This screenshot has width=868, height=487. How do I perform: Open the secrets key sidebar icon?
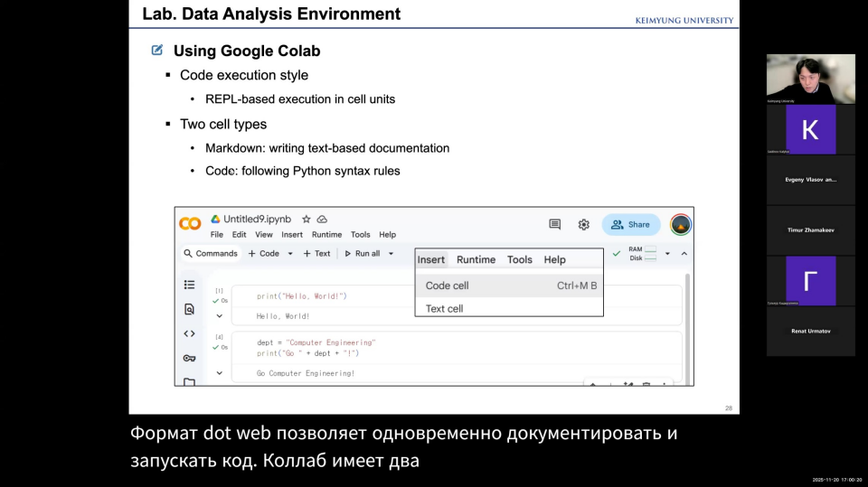coord(189,358)
